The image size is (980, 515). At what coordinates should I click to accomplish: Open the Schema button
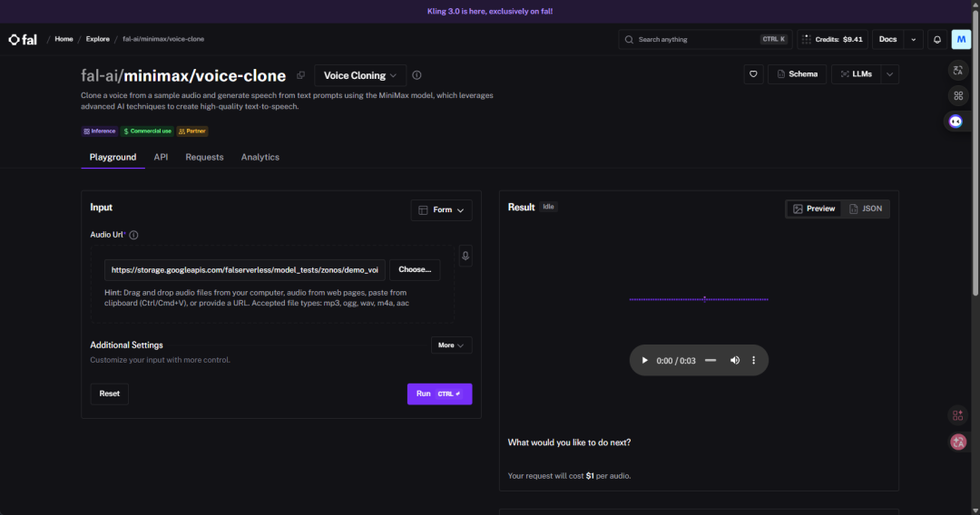click(797, 74)
